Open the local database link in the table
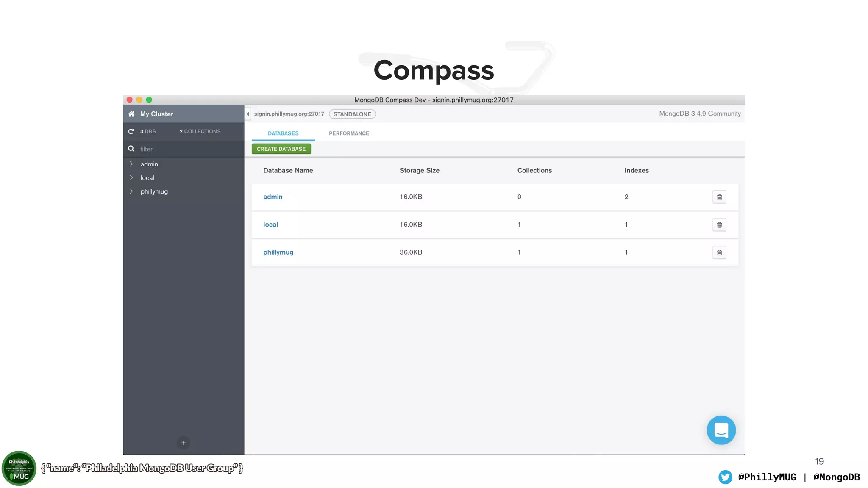 coord(270,225)
